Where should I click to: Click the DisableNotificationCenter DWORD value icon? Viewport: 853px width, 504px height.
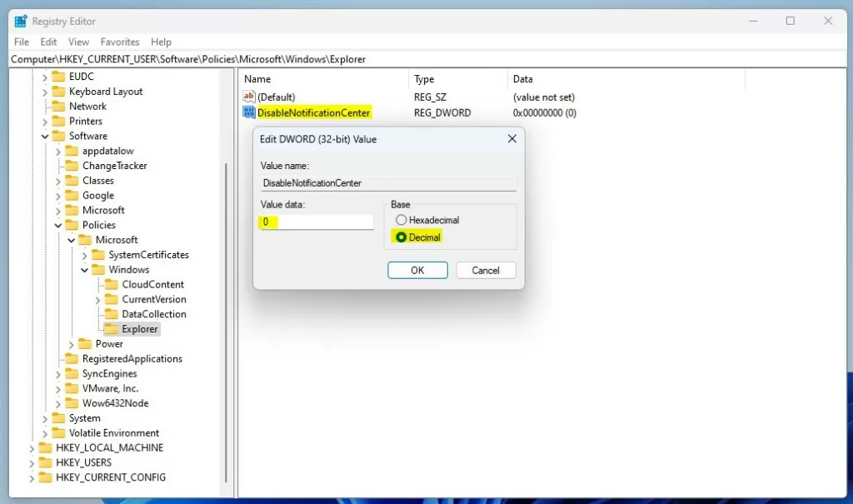pyautogui.click(x=248, y=112)
